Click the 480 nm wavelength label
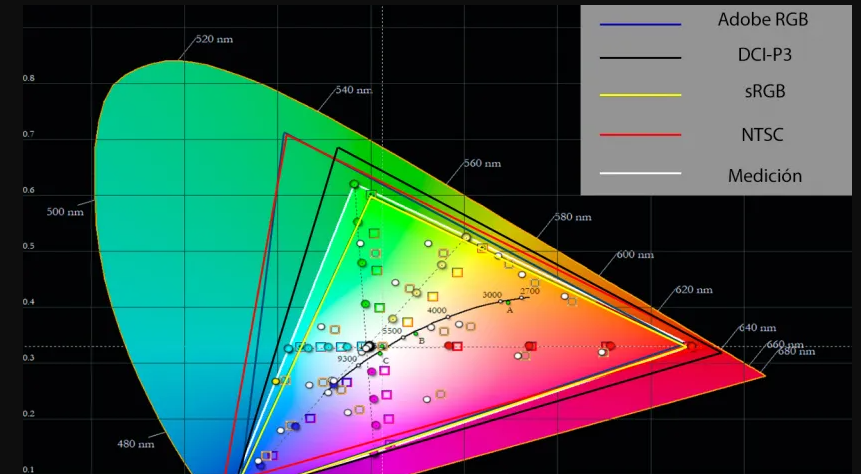Image resolution: width=861 pixels, height=474 pixels. tap(135, 444)
